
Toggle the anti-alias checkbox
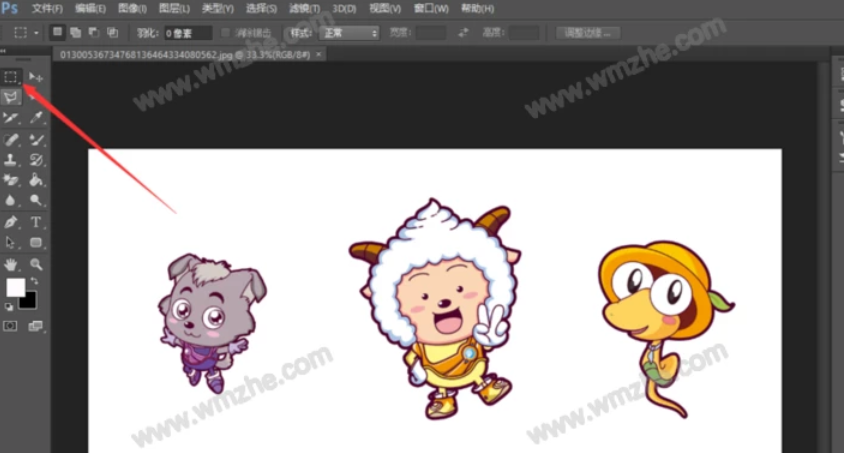point(226,33)
